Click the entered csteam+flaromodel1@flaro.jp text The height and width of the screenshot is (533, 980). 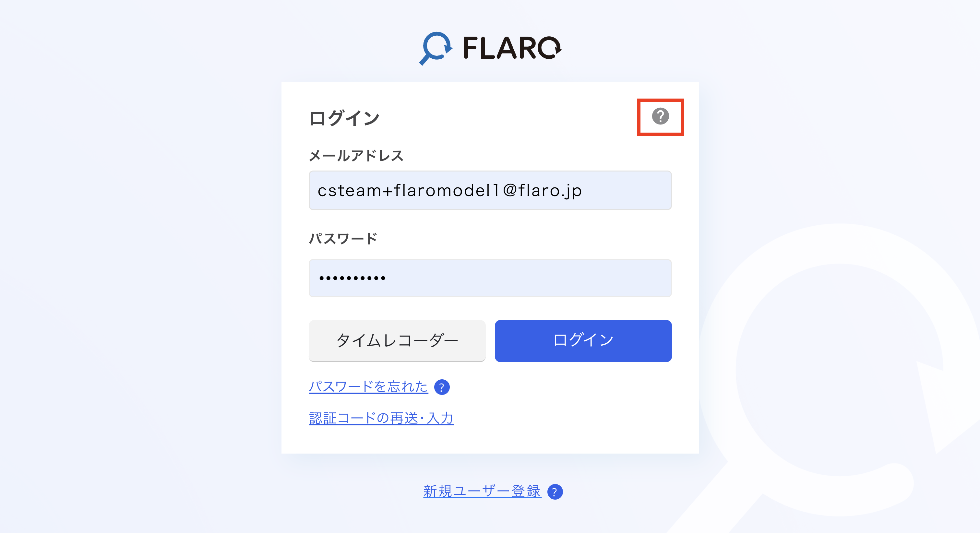[449, 191]
